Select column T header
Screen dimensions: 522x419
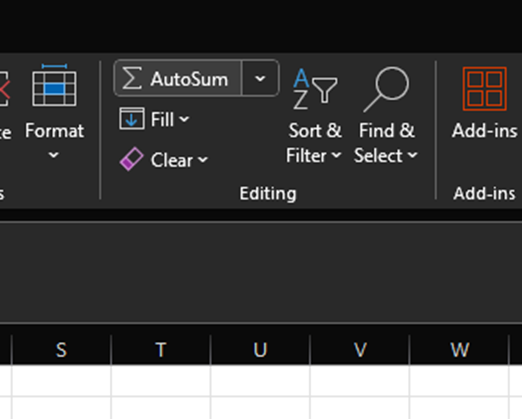click(x=161, y=350)
